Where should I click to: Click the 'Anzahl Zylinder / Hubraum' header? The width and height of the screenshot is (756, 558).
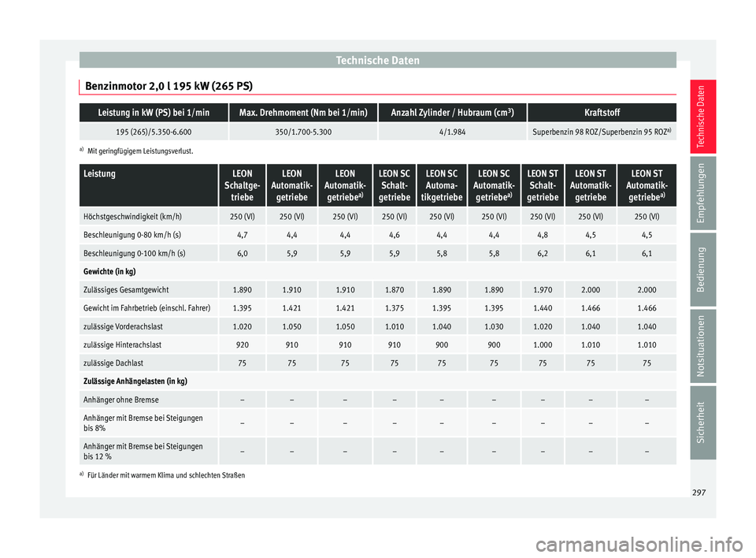(x=452, y=113)
